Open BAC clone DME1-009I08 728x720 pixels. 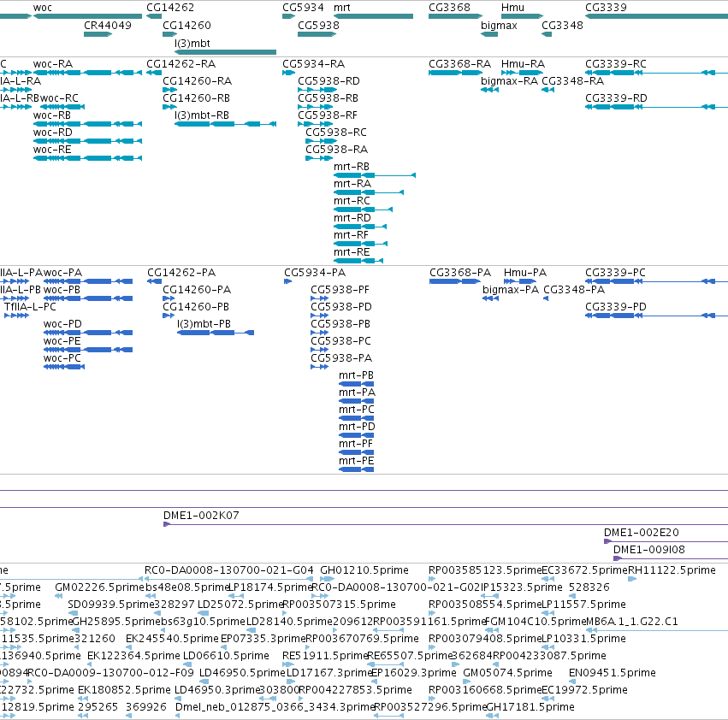[x=649, y=550]
